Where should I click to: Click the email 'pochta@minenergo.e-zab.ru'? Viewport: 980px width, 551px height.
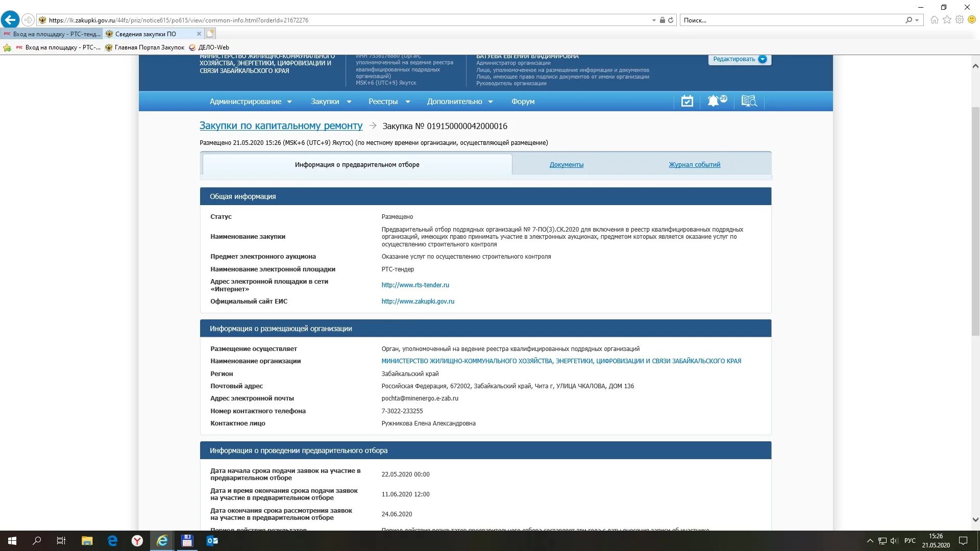(x=420, y=398)
